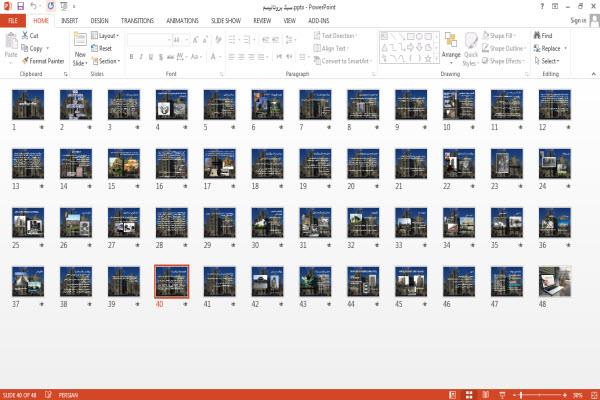600x400 pixels.
Task: Activate the Format Painter
Action: pos(43,61)
